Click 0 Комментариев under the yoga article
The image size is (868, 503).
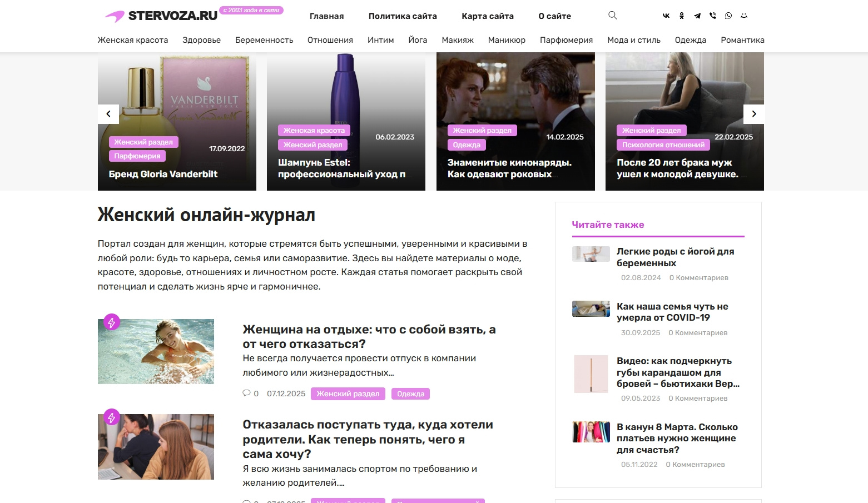pos(698,278)
